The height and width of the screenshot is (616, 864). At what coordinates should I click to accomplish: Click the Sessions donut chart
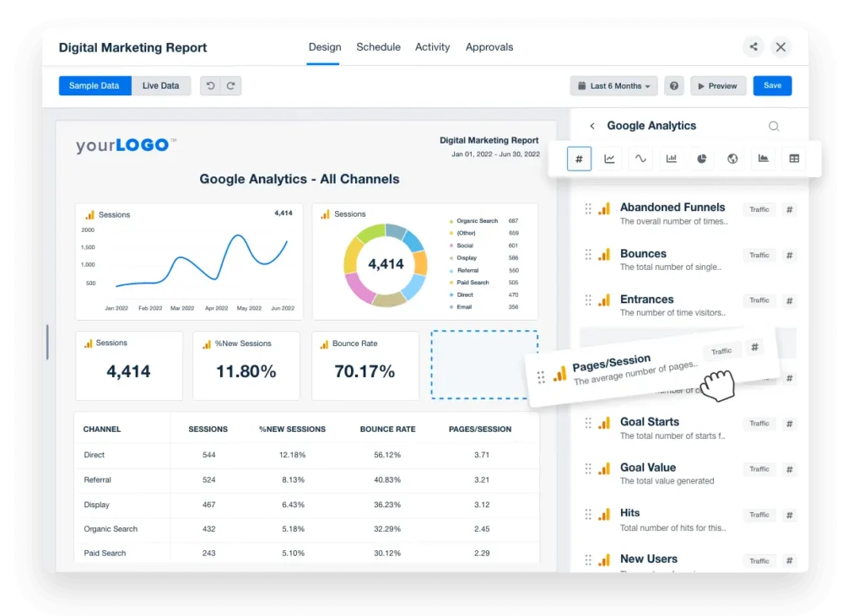386,264
